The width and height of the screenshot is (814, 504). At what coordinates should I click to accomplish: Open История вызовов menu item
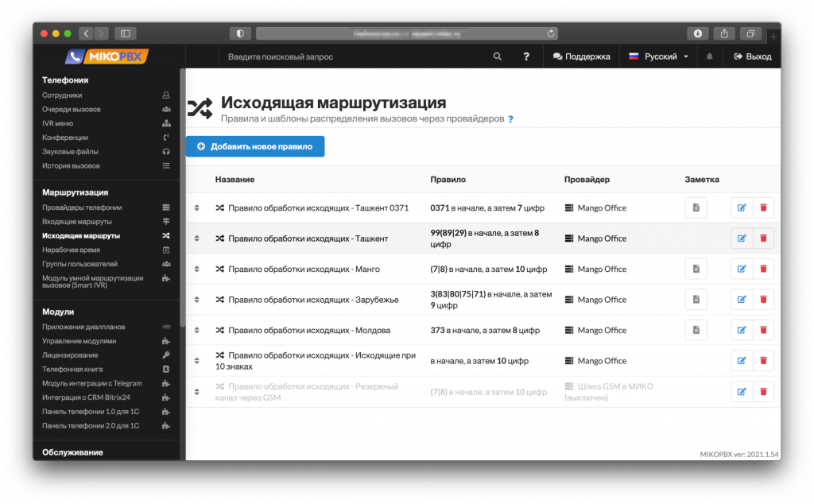(x=71, y=166)
